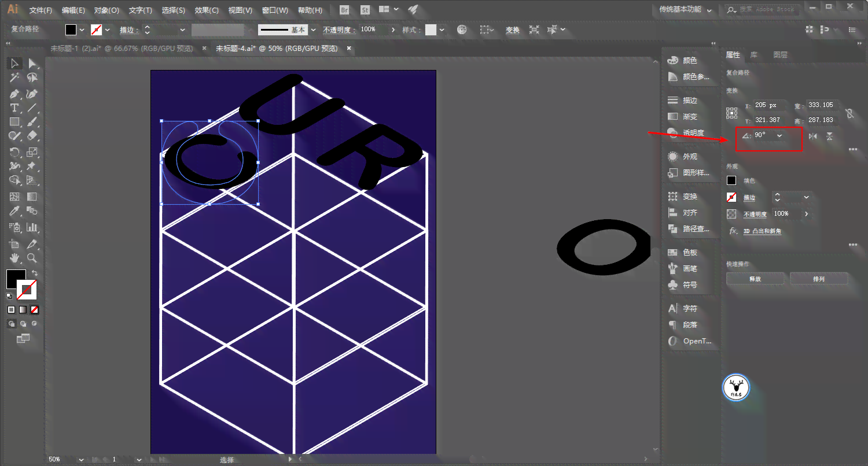The image size is (868, 466).
Task: Select the Zoom tool
Action: point(32,258)
